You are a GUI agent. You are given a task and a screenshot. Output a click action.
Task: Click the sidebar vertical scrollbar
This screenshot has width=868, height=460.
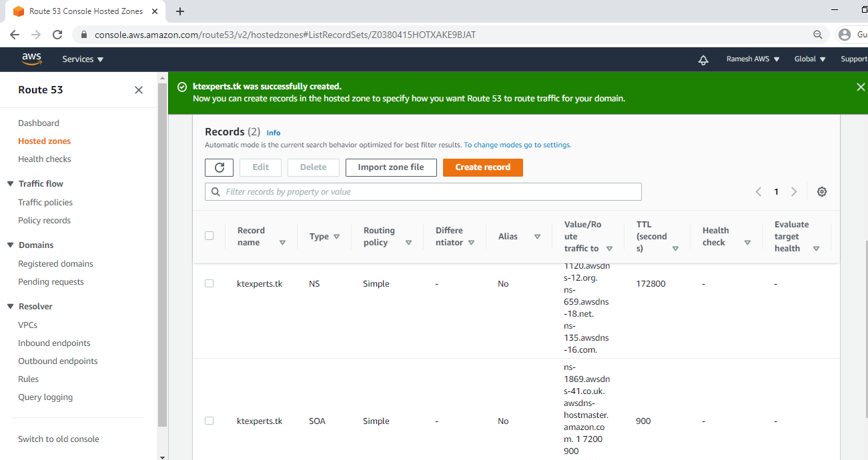[162, 253]
